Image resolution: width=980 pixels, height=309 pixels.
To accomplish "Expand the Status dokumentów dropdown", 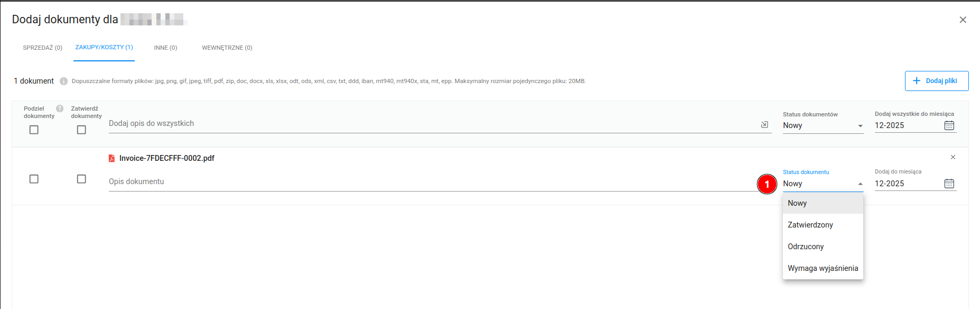I will (x=823, y=125).
